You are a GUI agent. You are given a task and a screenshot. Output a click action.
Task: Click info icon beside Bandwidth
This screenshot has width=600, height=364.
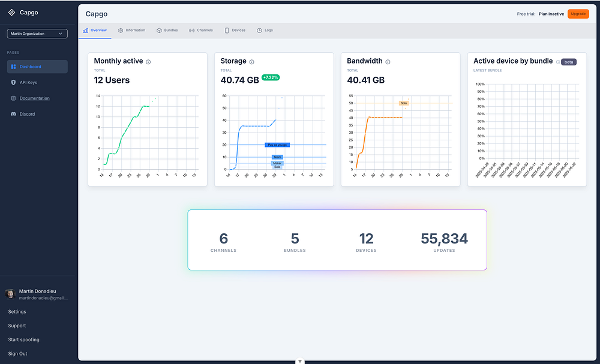pyautogui.click(x=388, y=62)
